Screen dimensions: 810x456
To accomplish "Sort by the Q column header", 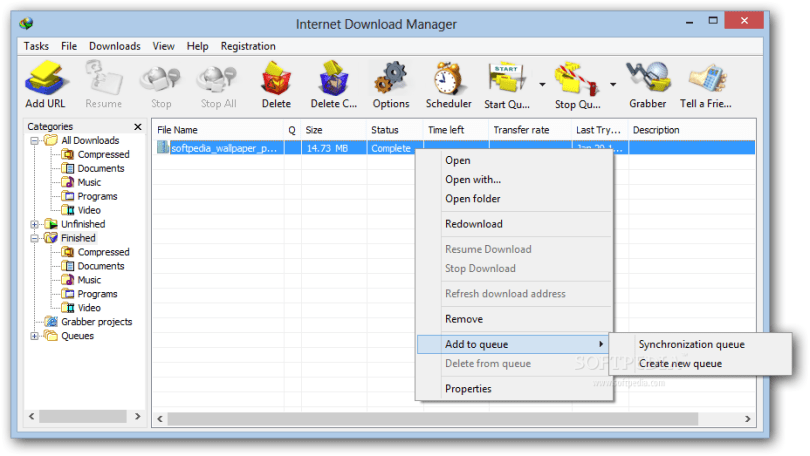I will pyautogui.click(x=292, y=130).
